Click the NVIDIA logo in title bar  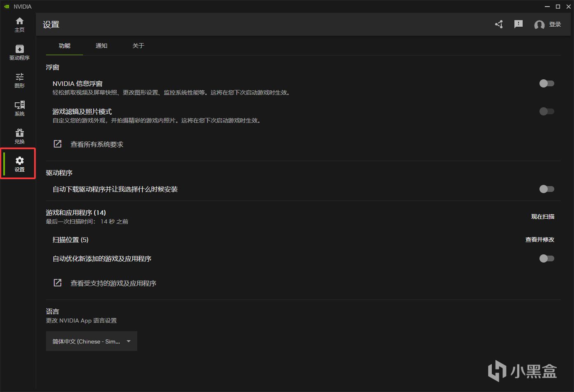7,7
